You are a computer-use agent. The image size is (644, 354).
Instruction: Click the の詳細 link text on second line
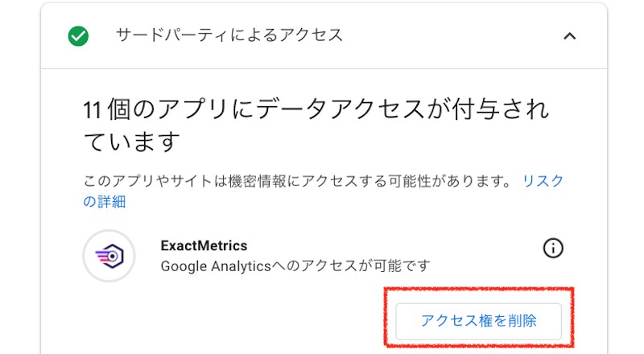tap(105, 202)
